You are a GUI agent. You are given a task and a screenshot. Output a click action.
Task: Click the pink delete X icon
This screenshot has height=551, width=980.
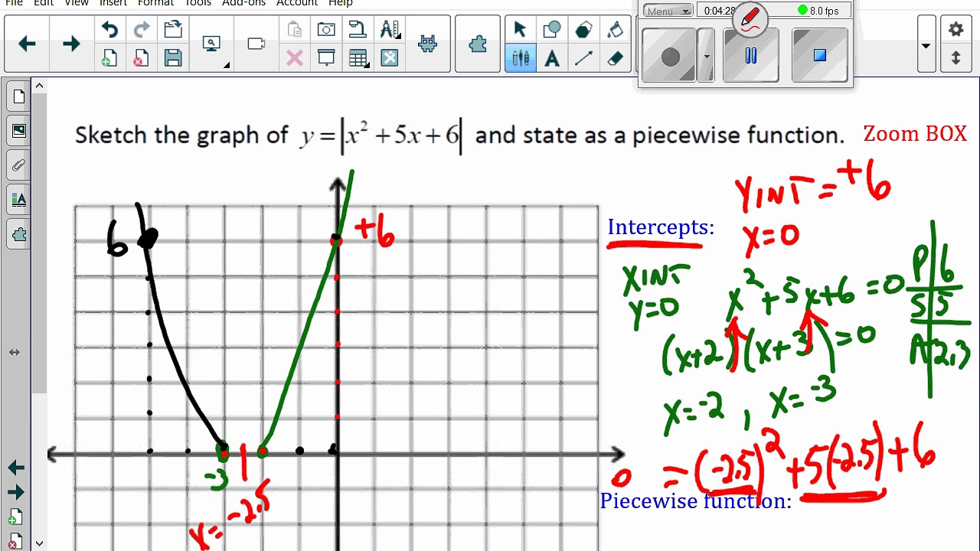pos(295,58)
